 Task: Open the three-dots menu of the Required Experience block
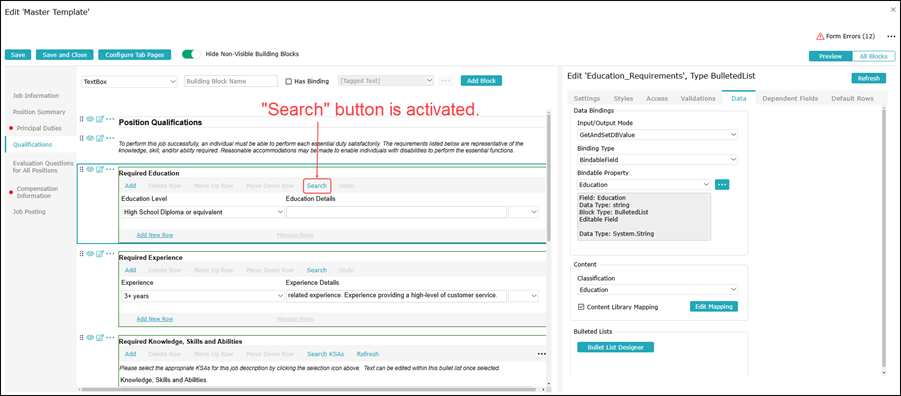tap(110, 253)
